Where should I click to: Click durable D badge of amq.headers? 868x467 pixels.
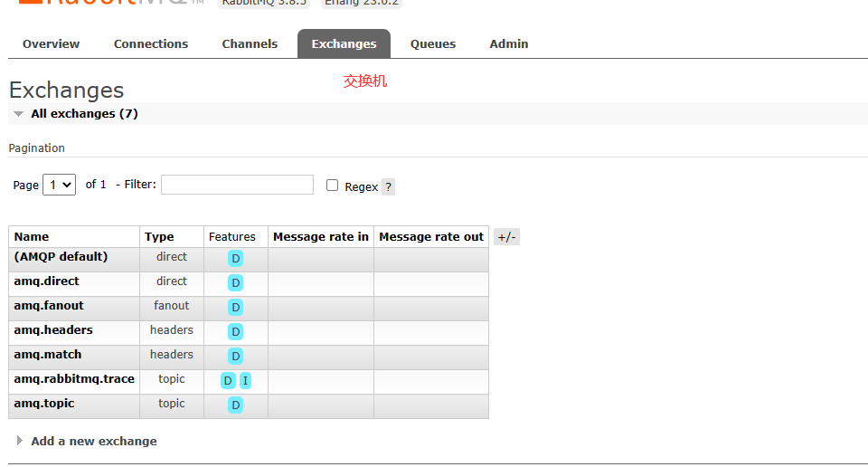click(x=235, y=331)
